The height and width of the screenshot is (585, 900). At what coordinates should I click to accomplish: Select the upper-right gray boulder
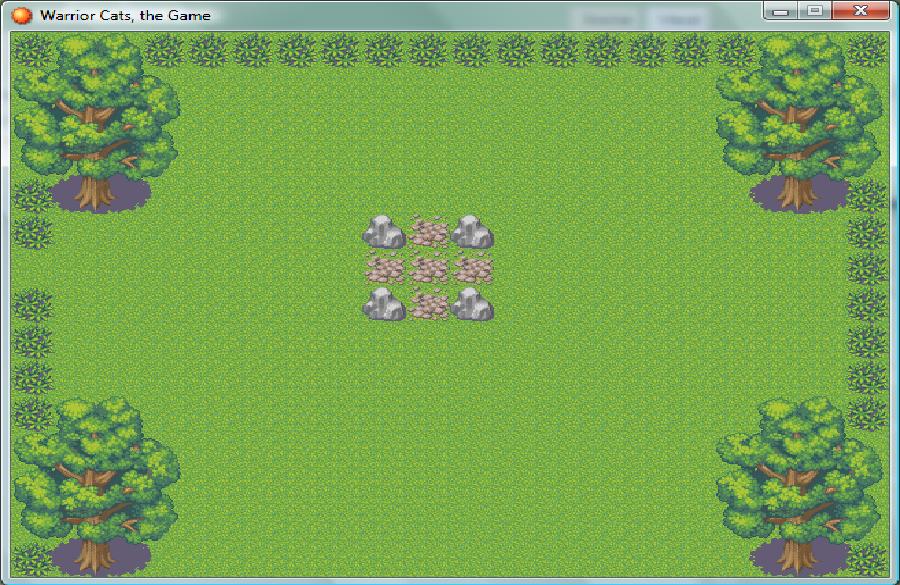(x=472, y=233)
